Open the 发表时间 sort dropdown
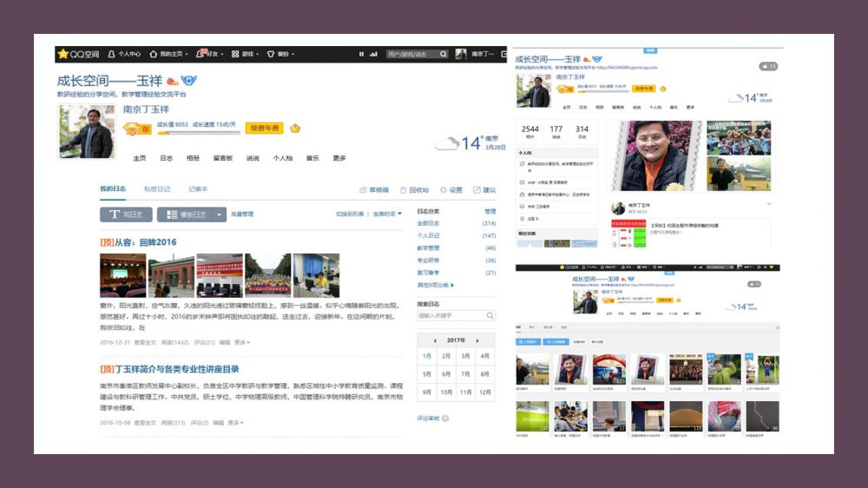Image resolution: width=868 pixels, height=488 pixels. pyautogui.click(x=387, y=214)
